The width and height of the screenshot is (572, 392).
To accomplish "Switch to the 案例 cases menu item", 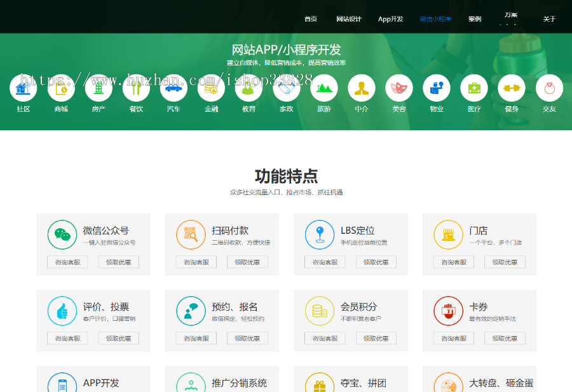I will pos(475,19).
